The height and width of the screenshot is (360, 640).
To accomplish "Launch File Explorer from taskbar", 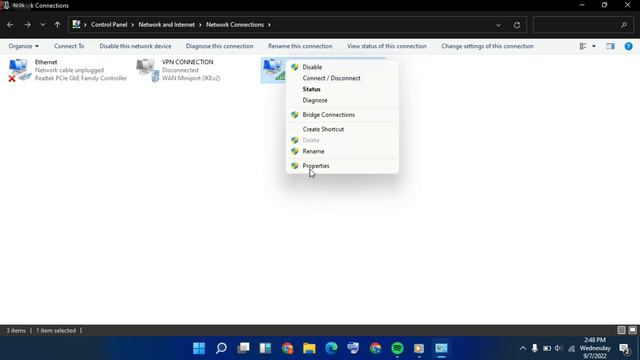I will pos(309,348).
